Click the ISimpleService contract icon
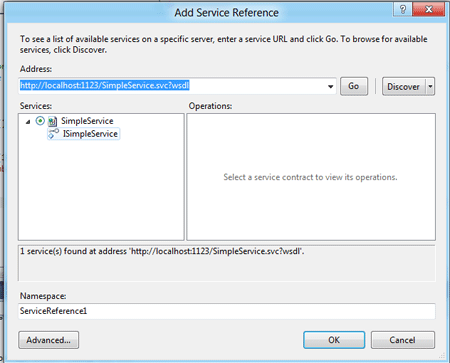The height and width of the screenshot is (363, 450). (x=53, y=134)
